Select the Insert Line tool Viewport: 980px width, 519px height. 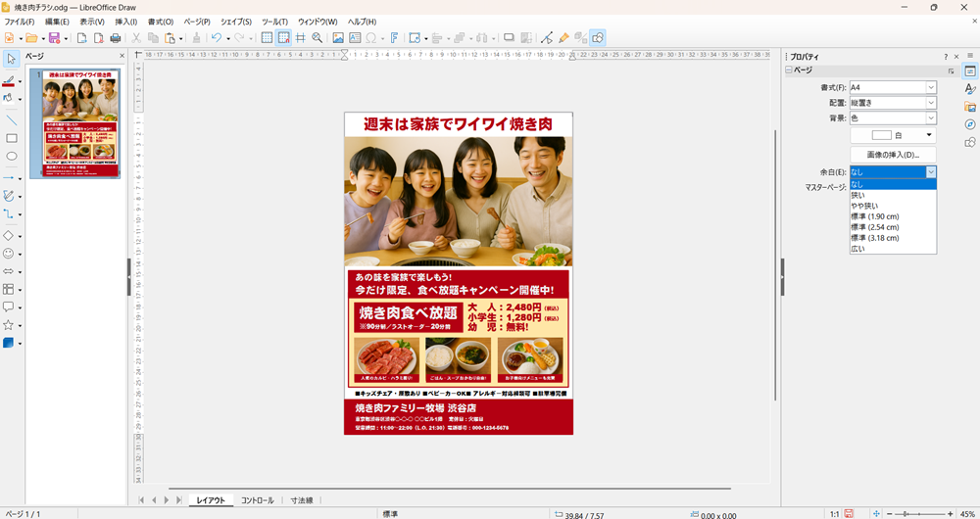point(11,120)
